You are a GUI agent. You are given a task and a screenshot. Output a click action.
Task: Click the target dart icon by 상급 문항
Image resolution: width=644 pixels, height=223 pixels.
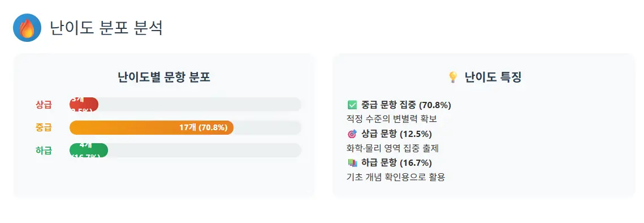point(352,134)
